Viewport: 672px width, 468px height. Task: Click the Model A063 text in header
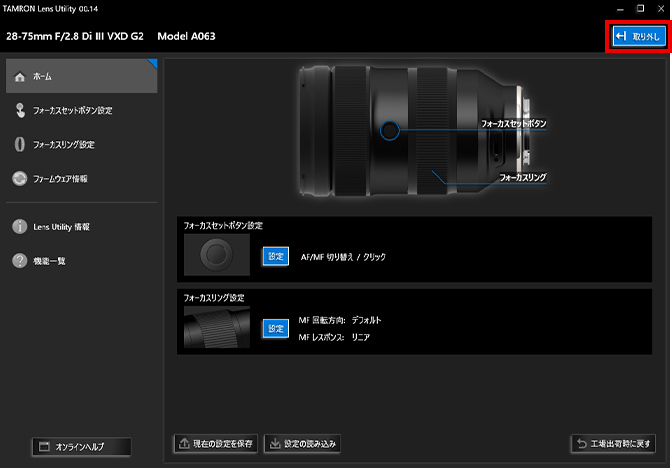(186, 36)
